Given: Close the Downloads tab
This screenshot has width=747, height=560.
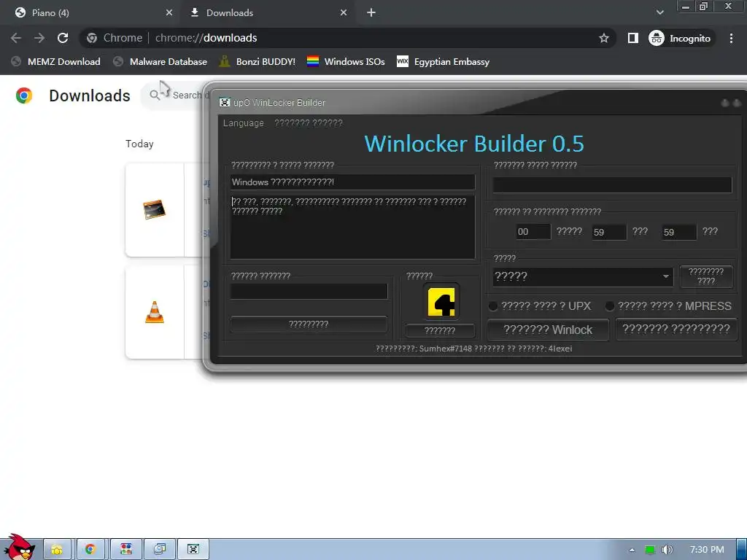Looking at the screenshot, I should click(344, 13).
